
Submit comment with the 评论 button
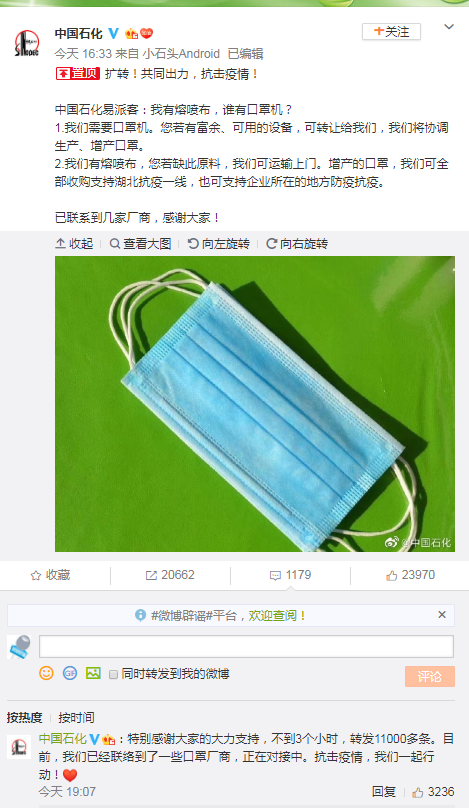click(x=429, y=676)
